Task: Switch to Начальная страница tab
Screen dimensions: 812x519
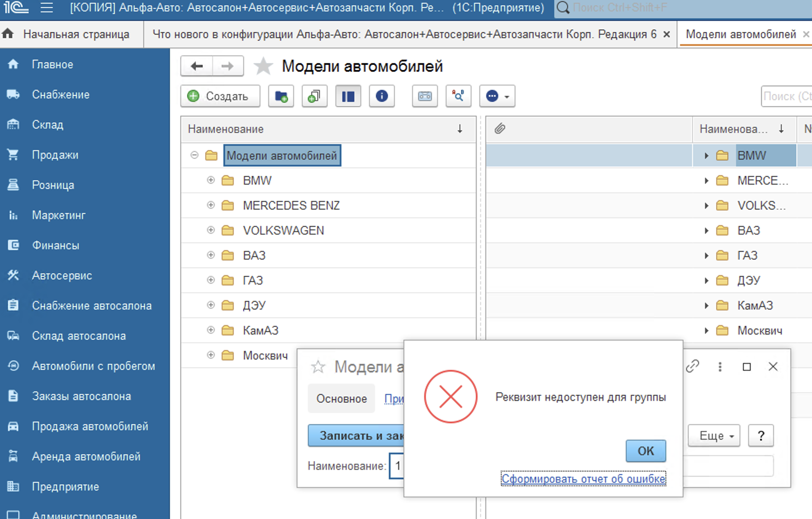Action: click(71, 34)
